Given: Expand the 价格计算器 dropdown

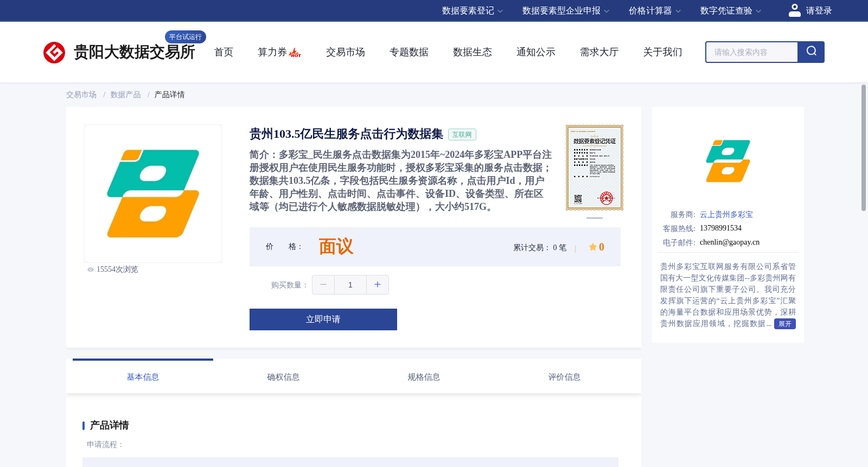Looking at the screenshot, I should coord(655,11).
